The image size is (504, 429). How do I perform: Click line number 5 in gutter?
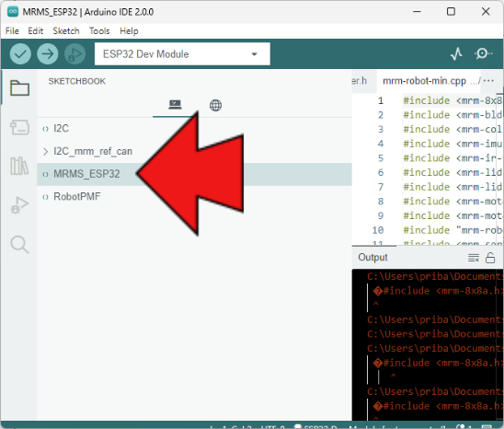tap(381, 158)
